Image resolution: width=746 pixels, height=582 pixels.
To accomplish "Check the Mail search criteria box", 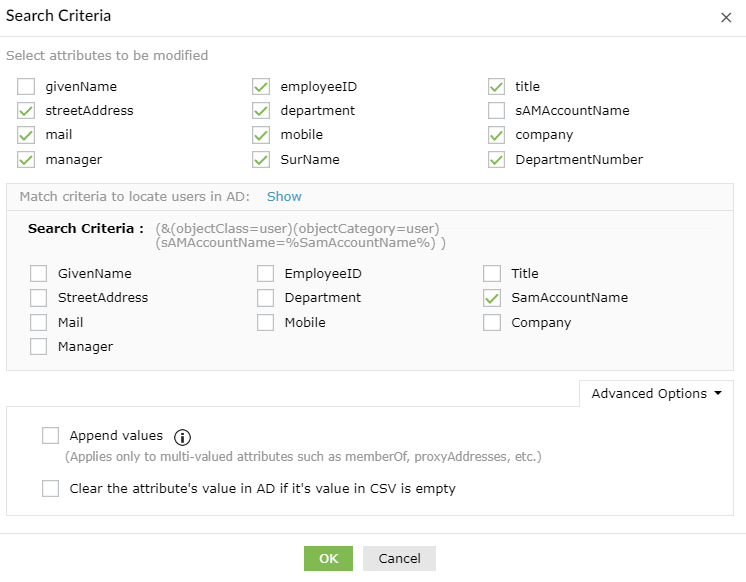I will coord(39,323).
